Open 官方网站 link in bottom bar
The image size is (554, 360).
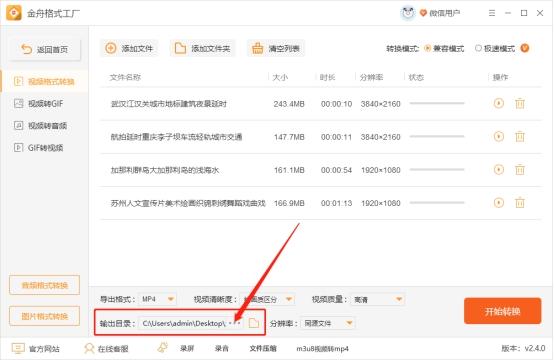pos(44,349)
